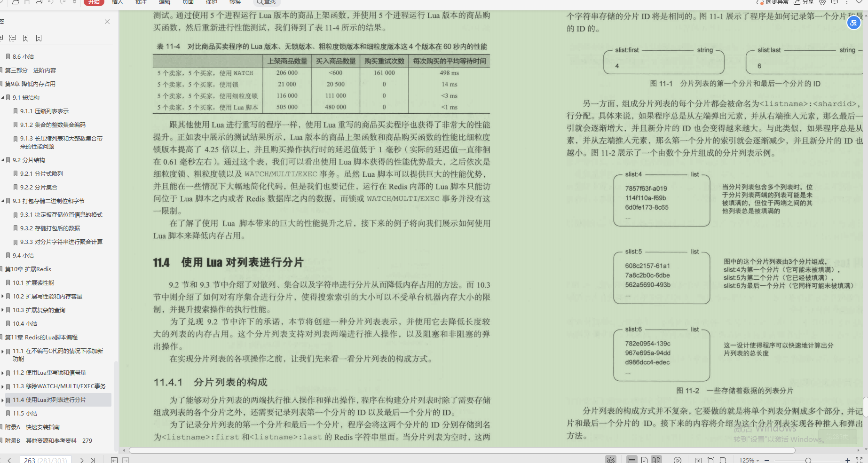Click the 分享 share button
This screenshot has width=868, height=463.
point(804,2)
